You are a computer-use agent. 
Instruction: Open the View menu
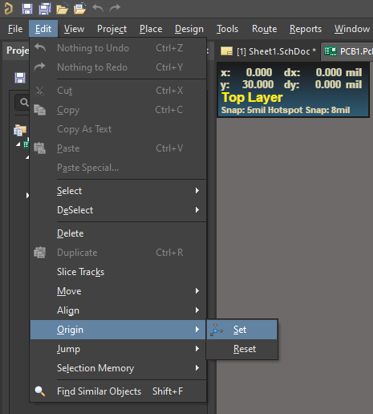tap(74, 29)
